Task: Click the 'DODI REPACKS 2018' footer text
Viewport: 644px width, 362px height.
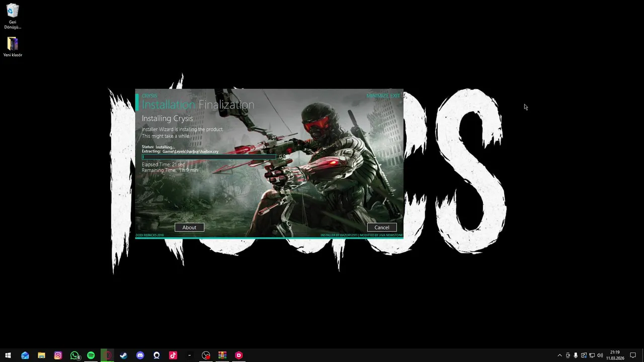Action: [x=149, y=235]
